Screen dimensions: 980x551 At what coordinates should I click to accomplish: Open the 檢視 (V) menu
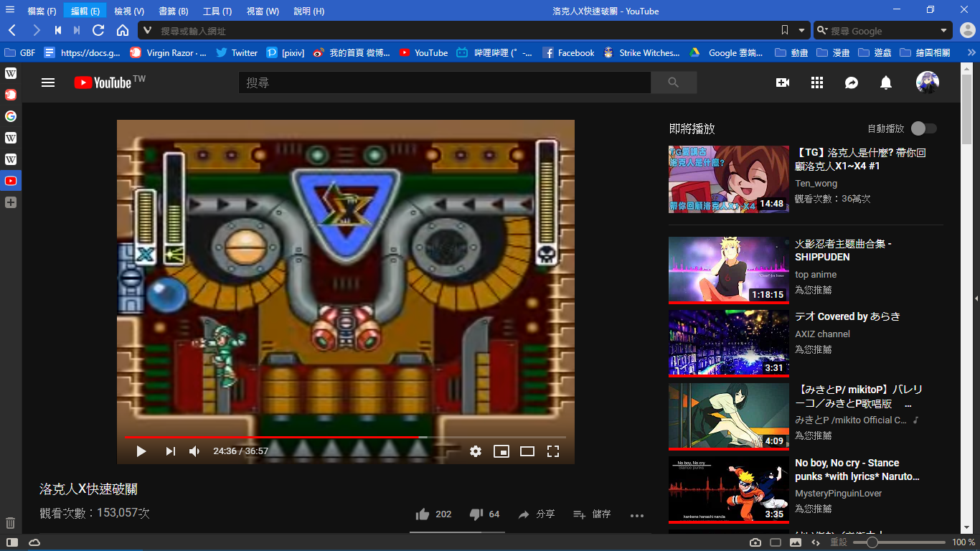click(x=129, y=11)
